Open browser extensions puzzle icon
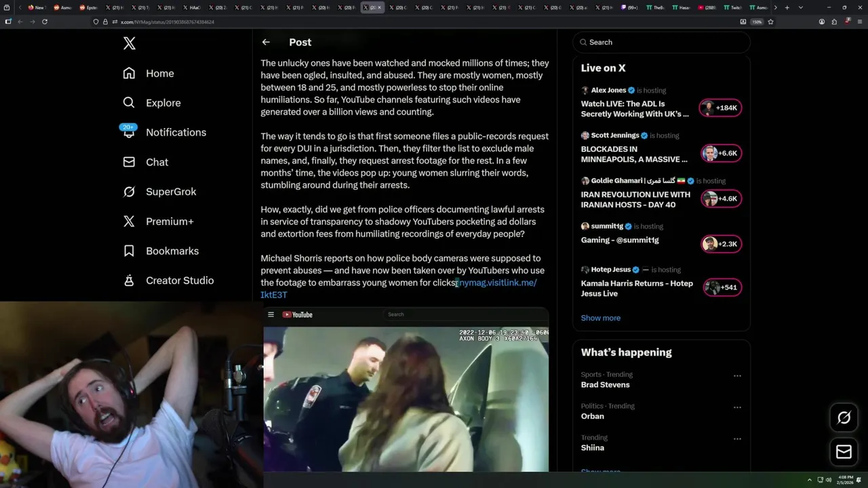The height and width of the screenshot is (488, 868). [x=834, y=22]
